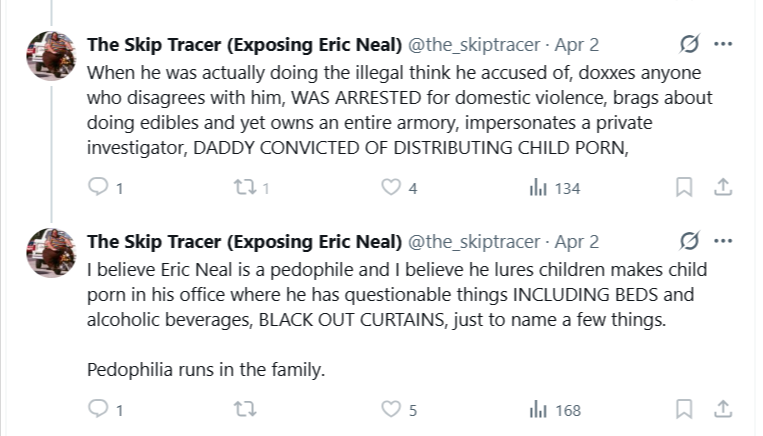Screen dimensions: 763x436
Task: Bookmark the top tweet
Action: point(685,188)
